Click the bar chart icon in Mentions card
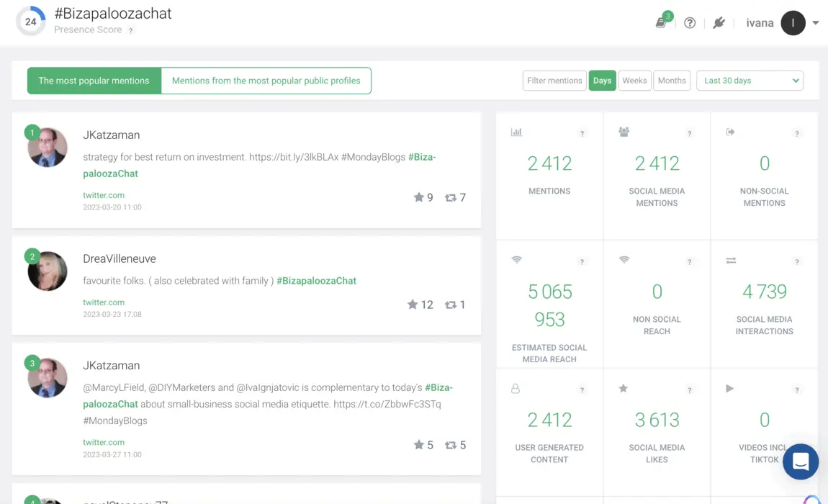 (516, 132)
